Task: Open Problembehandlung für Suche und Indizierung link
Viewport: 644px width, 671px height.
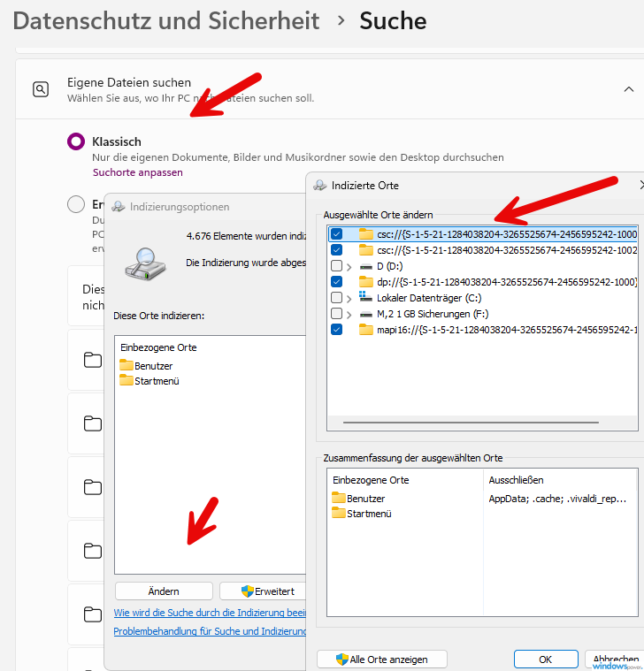Action: point(210,631)
